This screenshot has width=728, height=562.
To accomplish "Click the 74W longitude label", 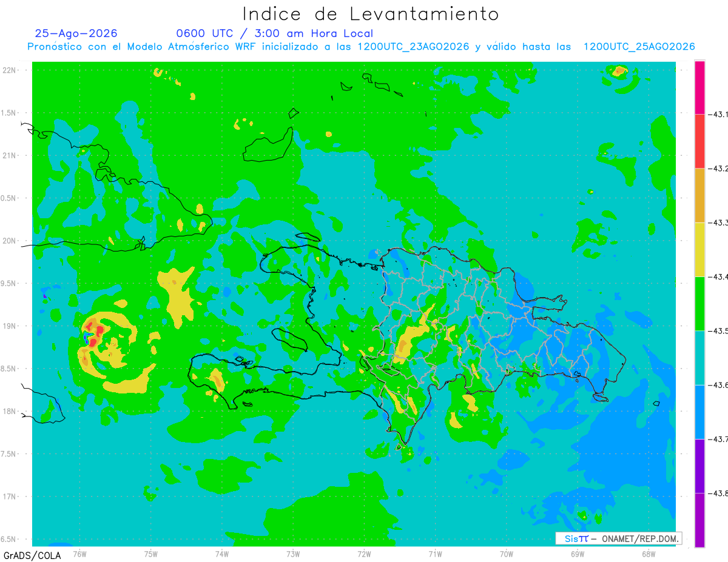I will [222, 554].
